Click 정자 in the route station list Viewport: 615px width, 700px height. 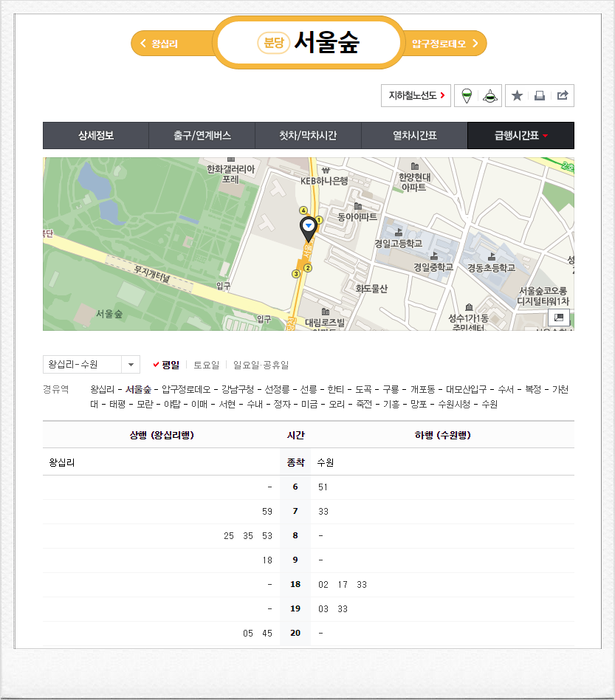[x=282, y=404]
